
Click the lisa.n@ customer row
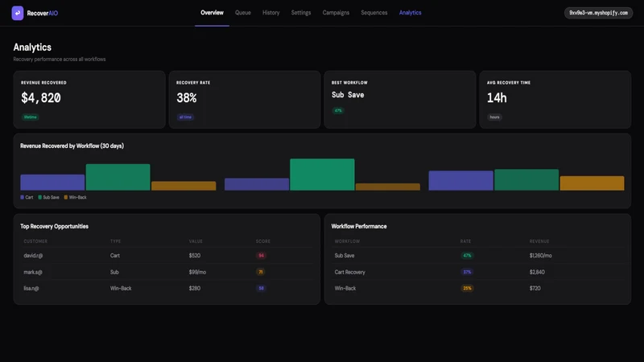[x=167, y=288]
